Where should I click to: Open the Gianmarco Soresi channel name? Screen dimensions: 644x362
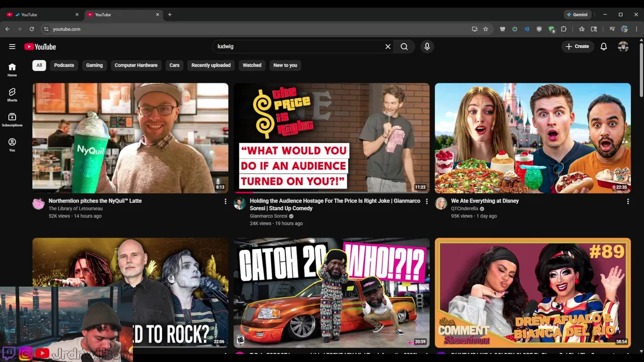click(269, 216)
